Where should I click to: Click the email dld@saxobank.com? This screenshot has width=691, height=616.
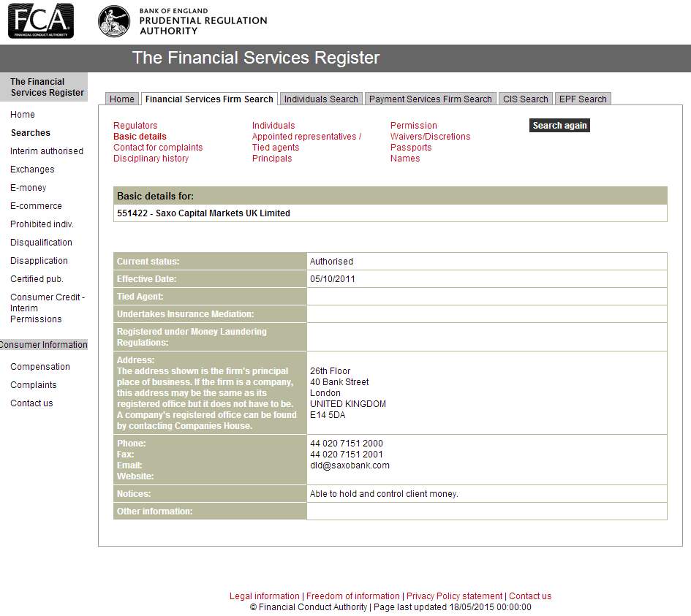[350, 465]
